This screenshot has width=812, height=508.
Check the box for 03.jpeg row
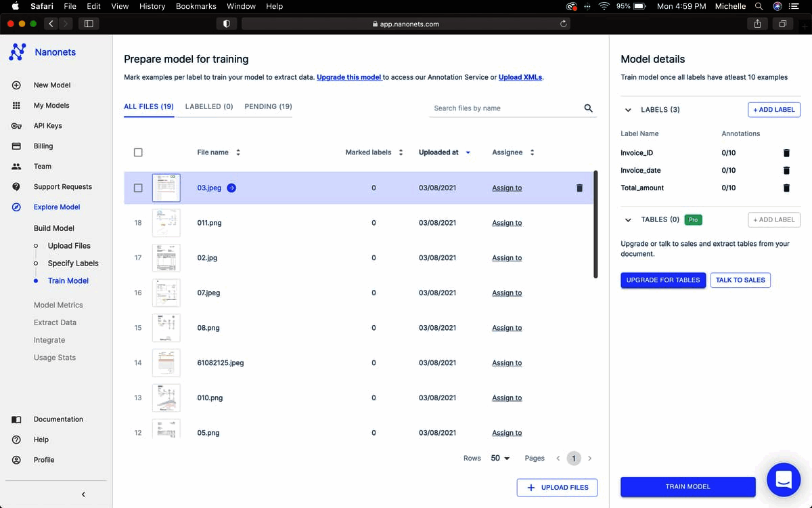click(138, 188)
